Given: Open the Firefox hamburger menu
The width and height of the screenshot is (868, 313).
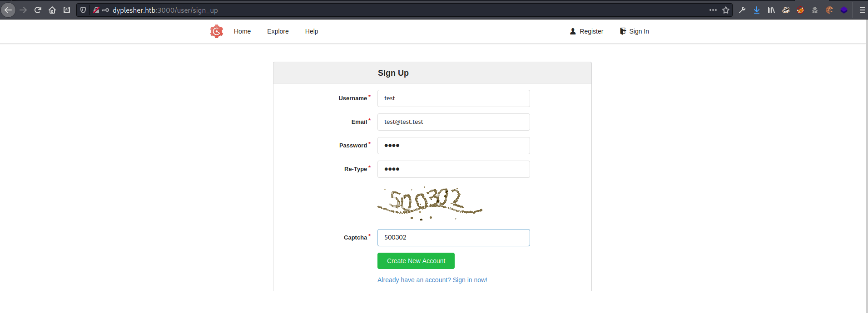Looking at the screenshot, I should [862, 10].
